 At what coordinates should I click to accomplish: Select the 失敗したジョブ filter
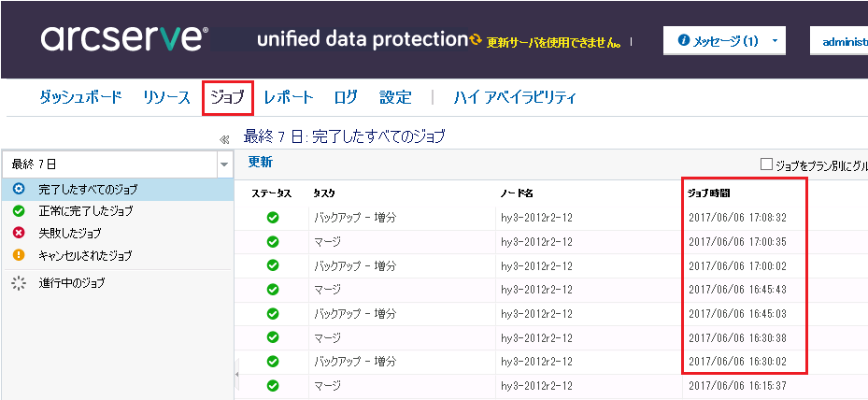pos(70,233)
